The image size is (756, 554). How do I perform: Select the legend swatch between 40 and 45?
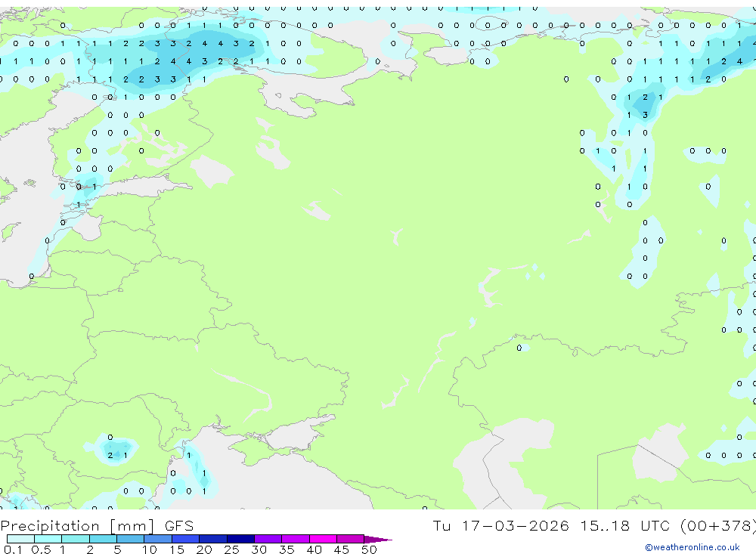pyautogui.click(x=323, y=539)
